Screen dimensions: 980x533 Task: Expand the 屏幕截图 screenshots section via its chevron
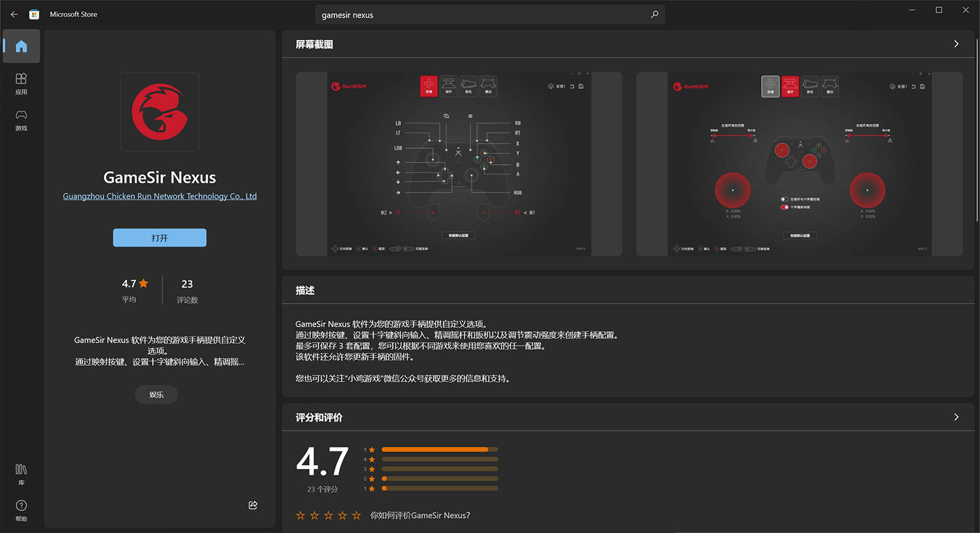point(956,44)
